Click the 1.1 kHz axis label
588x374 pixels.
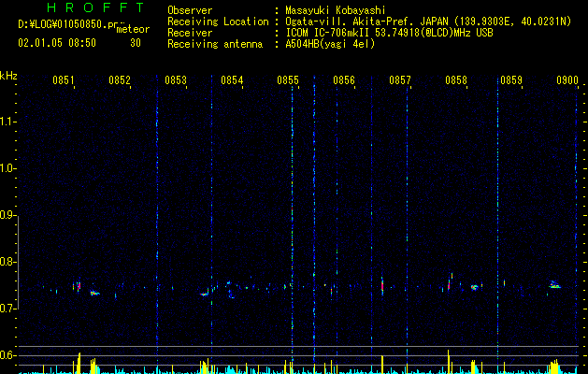point(7,122)
